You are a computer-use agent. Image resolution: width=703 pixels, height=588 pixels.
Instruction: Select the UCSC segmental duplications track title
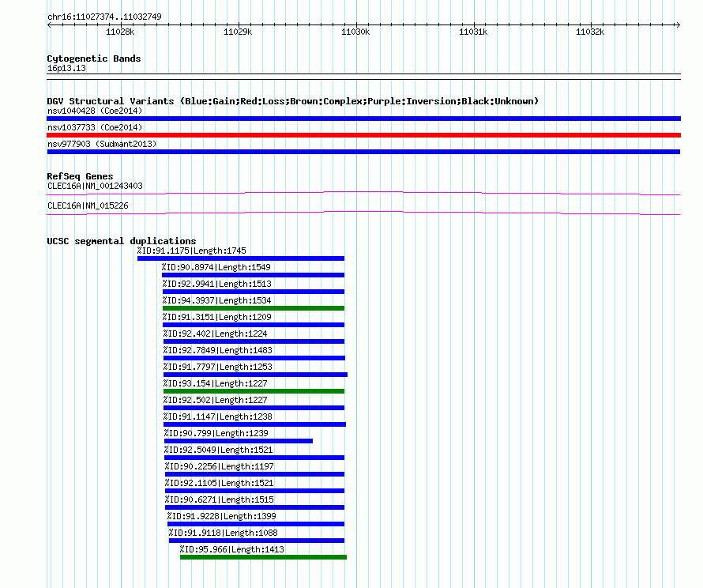pyautogui.click(x=122, y=241)
